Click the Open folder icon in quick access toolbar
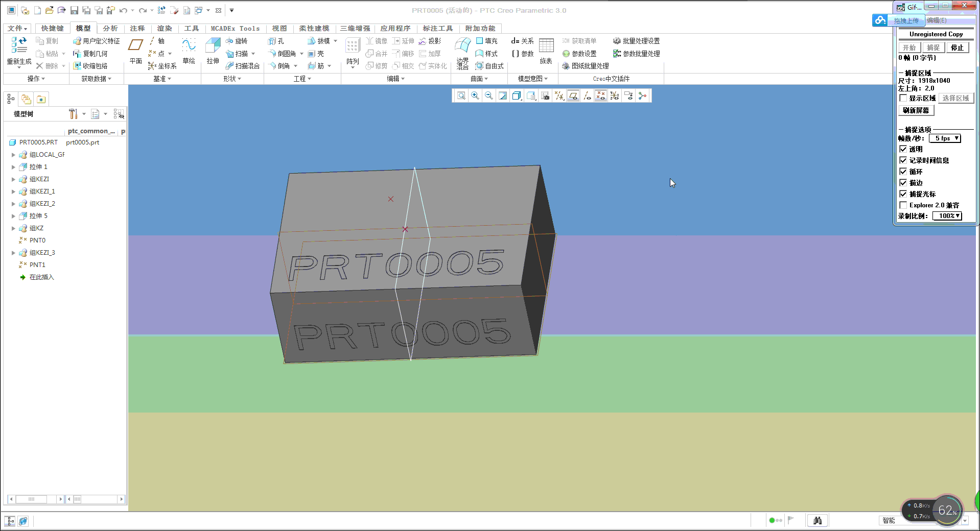This screenshot has width=980, height=531. coord(50,10)
